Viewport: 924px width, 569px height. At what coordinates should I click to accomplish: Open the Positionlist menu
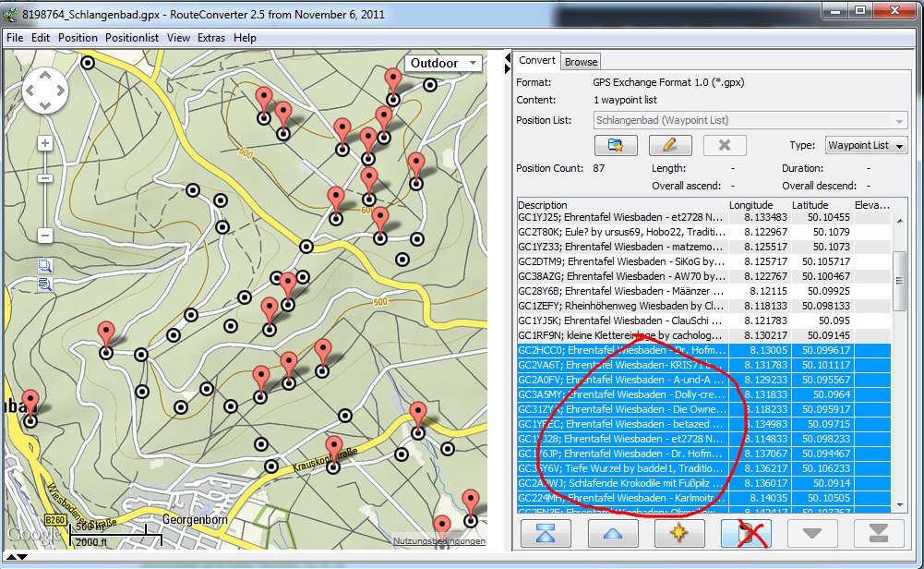[x=132, y=38]
